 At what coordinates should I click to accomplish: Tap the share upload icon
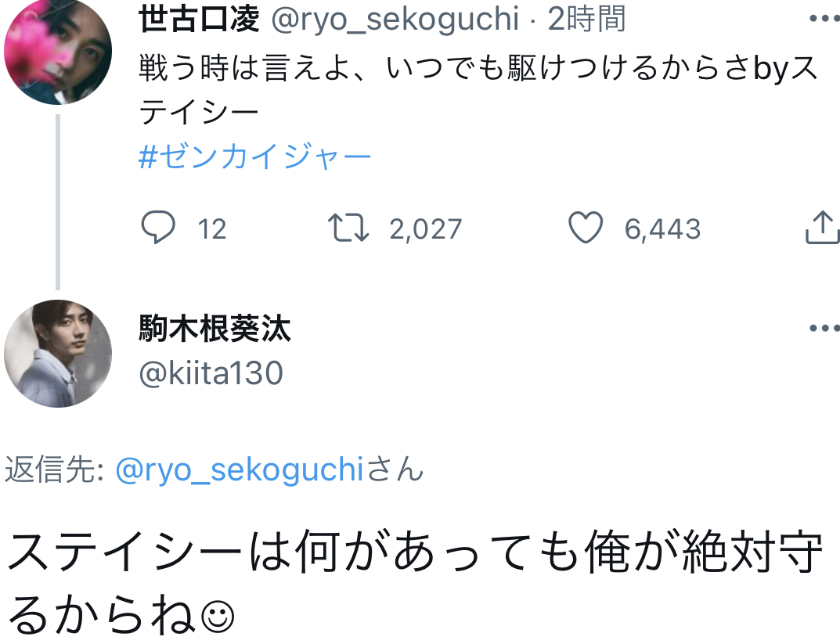click(821, 228)
